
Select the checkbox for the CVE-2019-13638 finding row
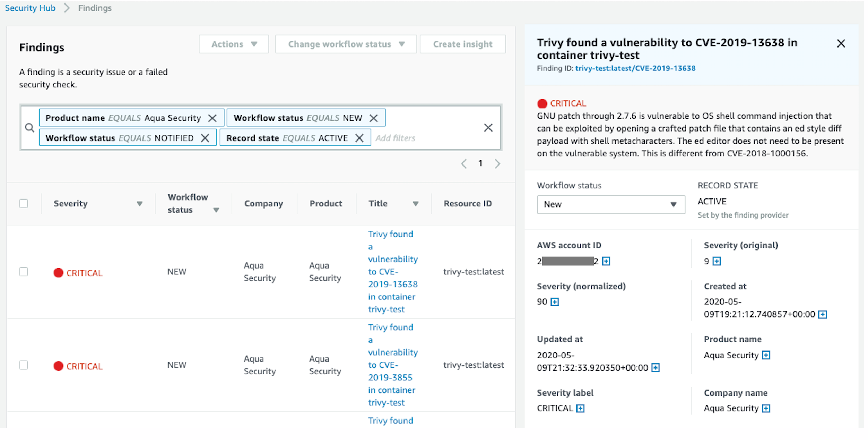[24, 272]
